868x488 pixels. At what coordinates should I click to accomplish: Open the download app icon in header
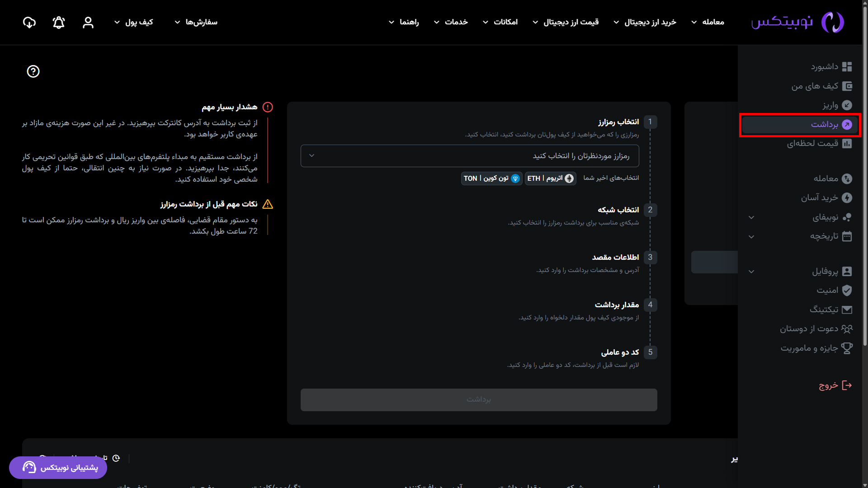[29, 22]
